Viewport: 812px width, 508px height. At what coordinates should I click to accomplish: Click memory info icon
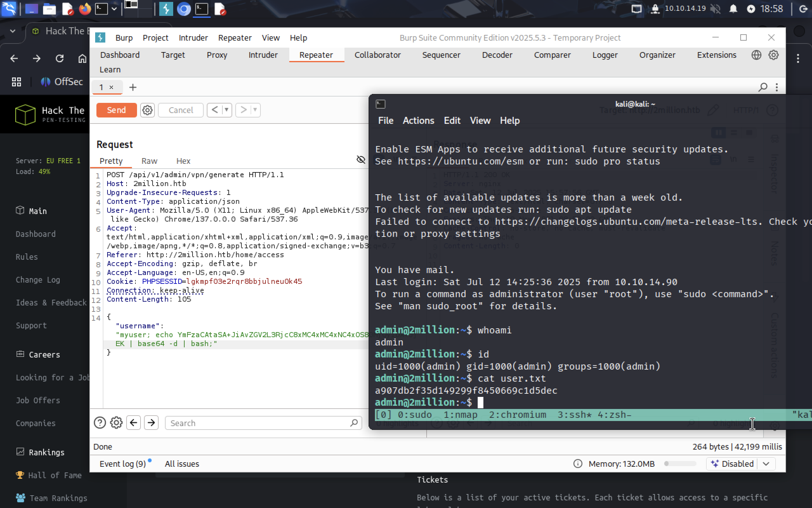(x=578, y=464)
